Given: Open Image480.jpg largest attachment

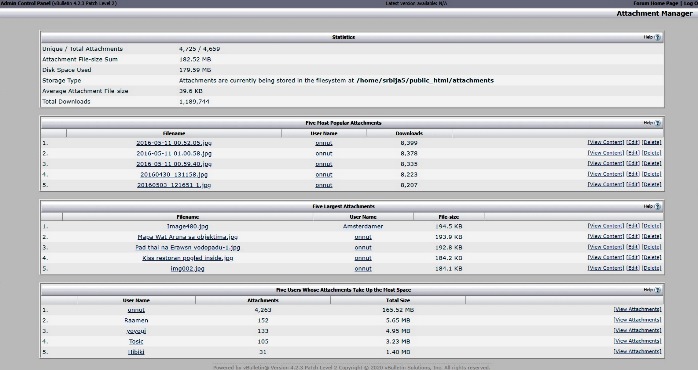Looking at the screenshot, I should pos(187,226).
